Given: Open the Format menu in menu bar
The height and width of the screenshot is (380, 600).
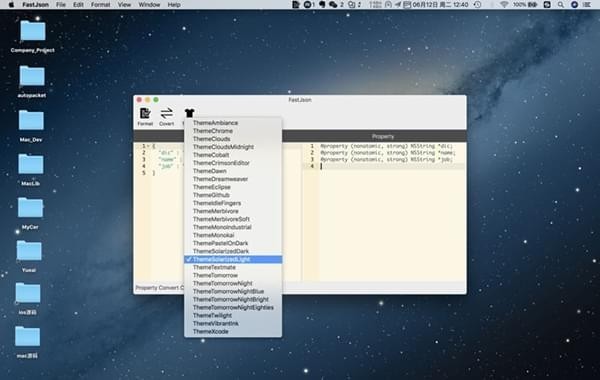Looking at the screenshot, I should click(100, 5).
